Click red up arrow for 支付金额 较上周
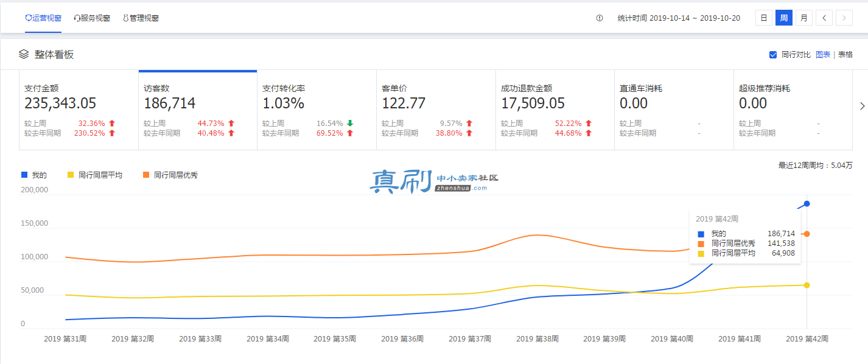 pyautogui.click(x=112, y=124)
